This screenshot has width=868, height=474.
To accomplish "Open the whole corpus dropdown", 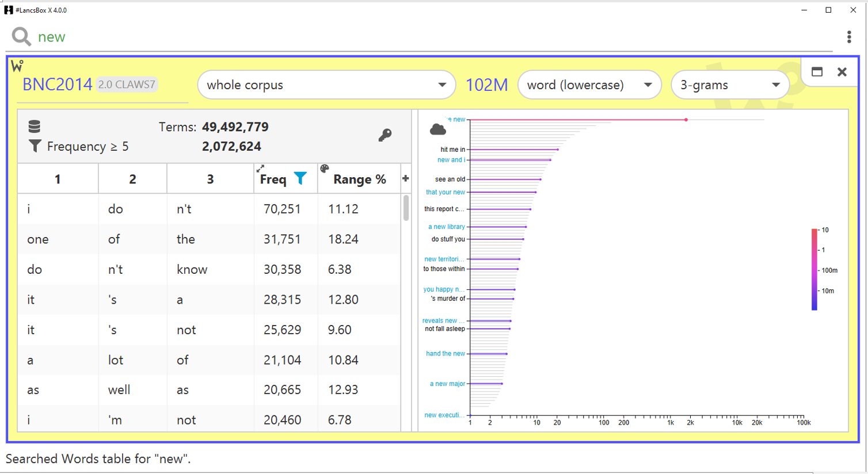I will [x=326, y=85].
